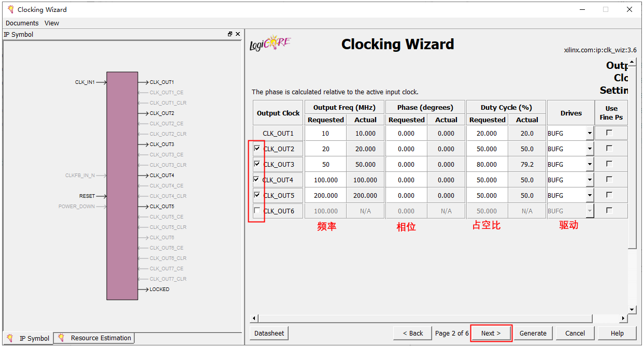644x348 pixels.
Task: Expand the BUFG dropdown for CLK_OUT3
Action: pos(590,165)
